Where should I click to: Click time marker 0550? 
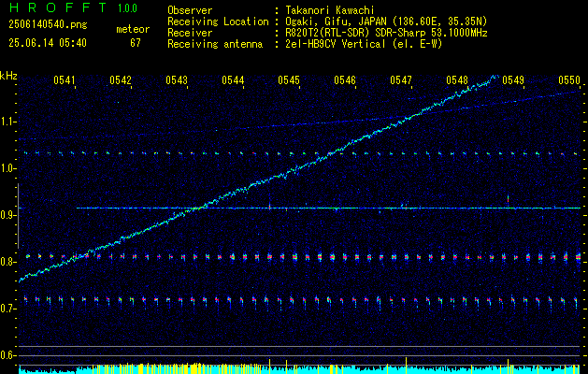pyautogui.click(x=569, y=79)
